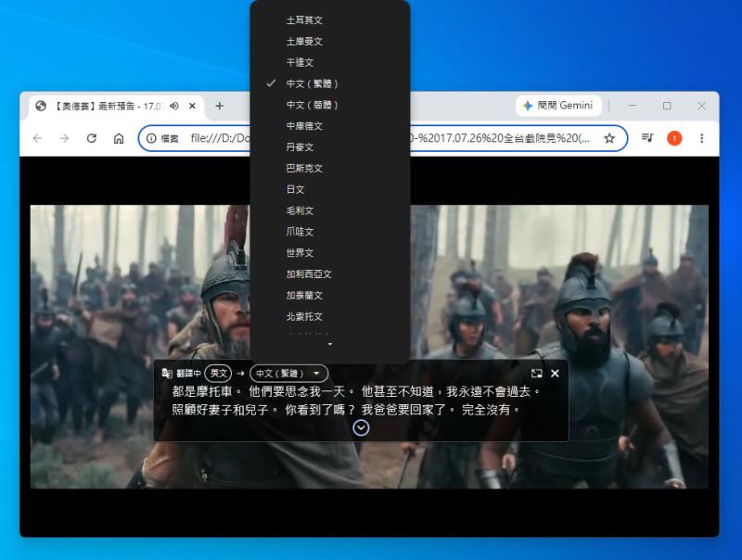Open Chrome's three-dot menu
The image size is (742, 560).
click(702, 138)
